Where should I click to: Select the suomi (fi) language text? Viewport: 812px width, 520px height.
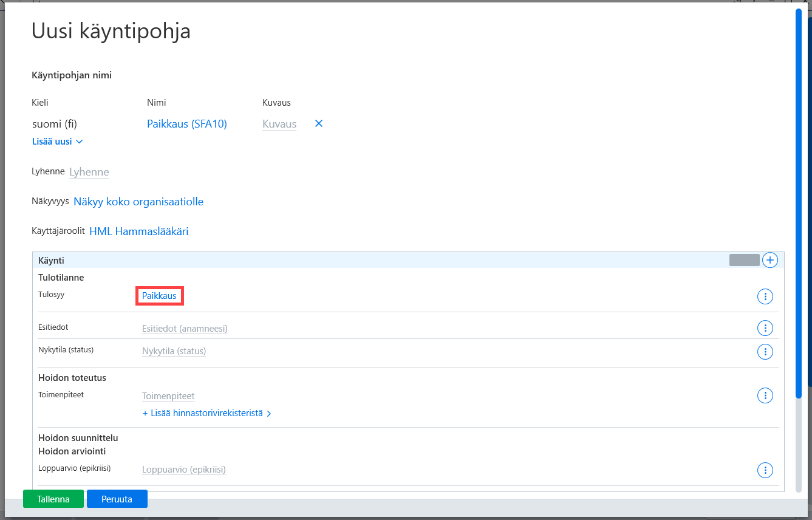click(x=55, y=124)
